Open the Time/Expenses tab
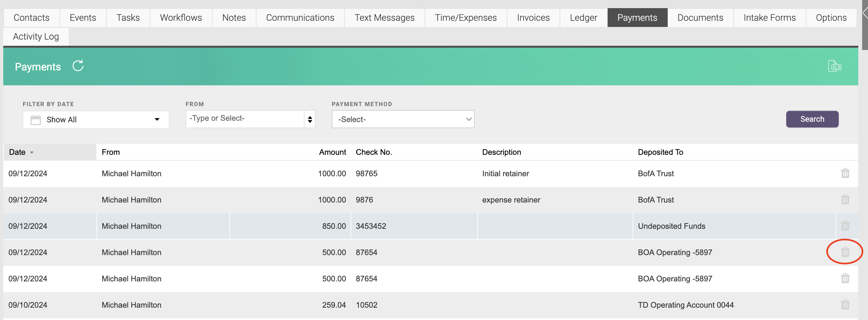Viewport: 868px width, 320px height. 466,18
